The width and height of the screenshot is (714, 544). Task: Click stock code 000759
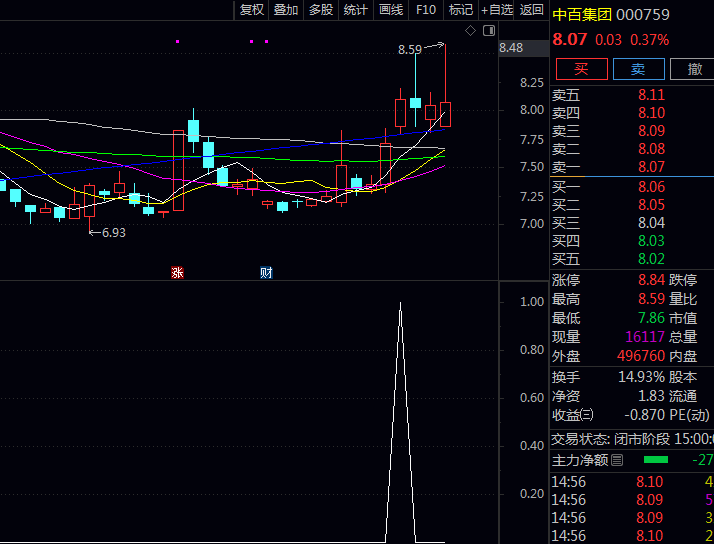643,15
